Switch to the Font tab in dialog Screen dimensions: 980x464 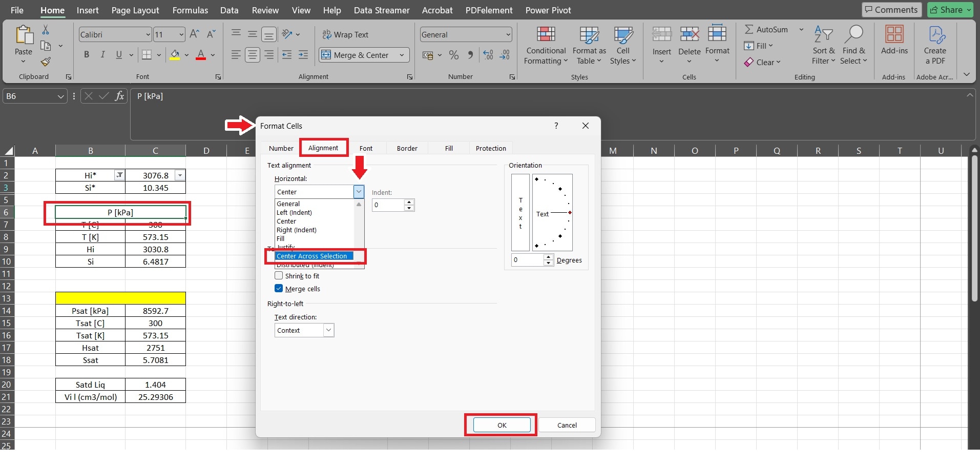click(x=366, y=148)
